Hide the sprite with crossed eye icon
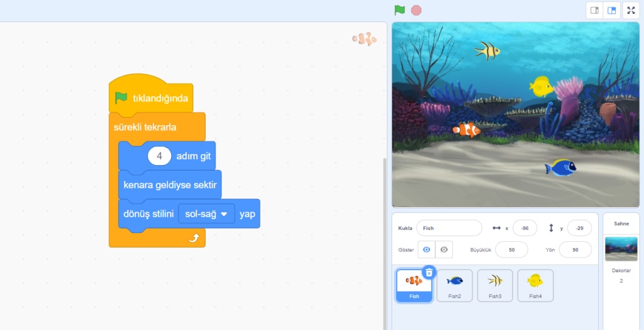 pos(444,249)
